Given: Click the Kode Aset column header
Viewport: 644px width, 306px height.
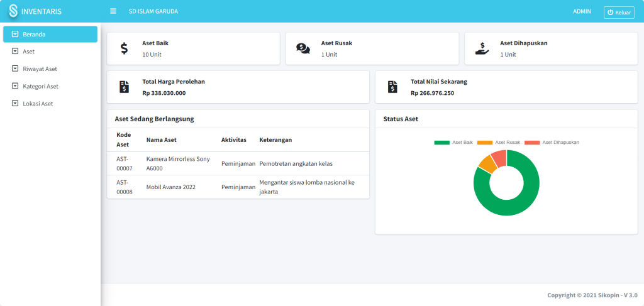Looking at the screenshot, I should [123, 139].
